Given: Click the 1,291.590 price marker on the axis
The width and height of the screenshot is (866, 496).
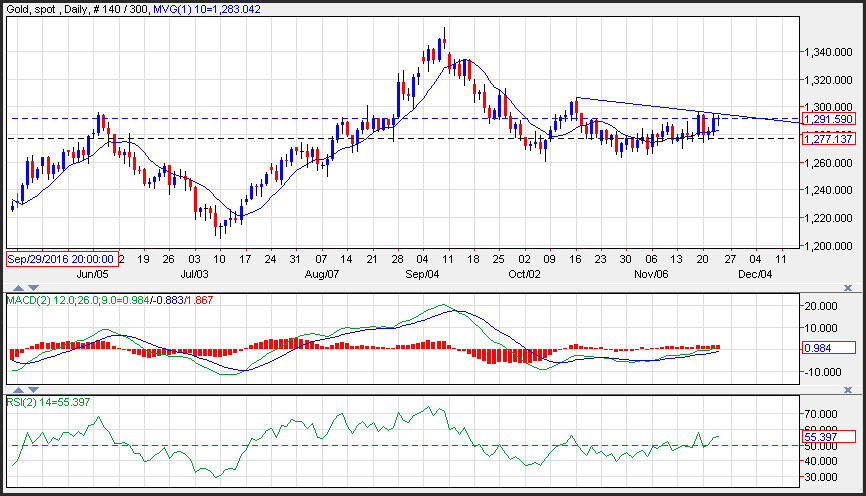Looking at the screenshot, I should (x=829, y=119).
